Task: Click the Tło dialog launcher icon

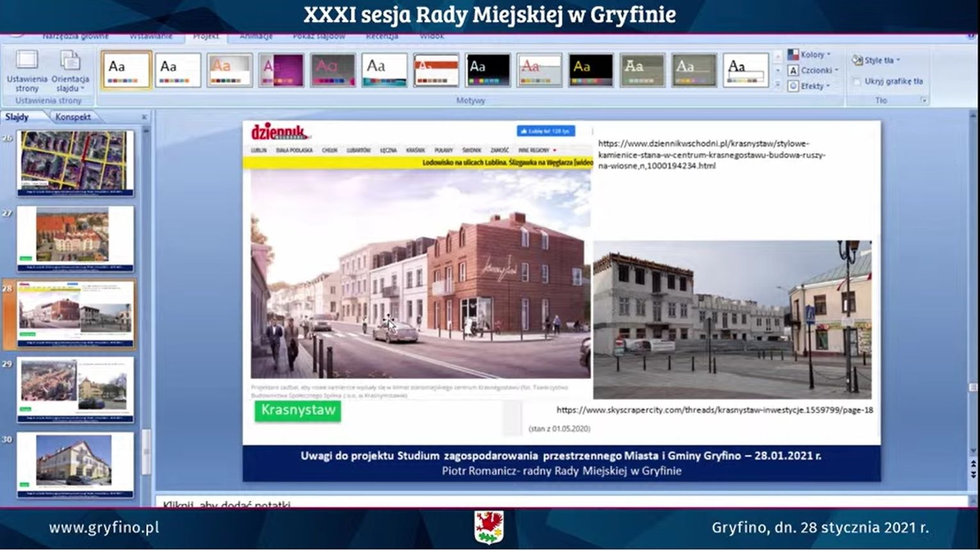Action: coord(923,101)
